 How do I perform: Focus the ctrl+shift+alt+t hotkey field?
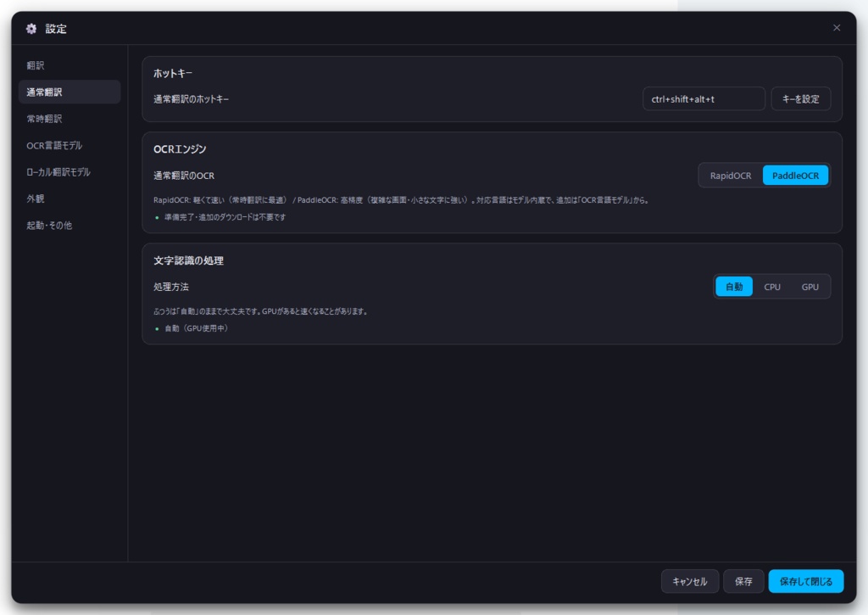[704, 99]
